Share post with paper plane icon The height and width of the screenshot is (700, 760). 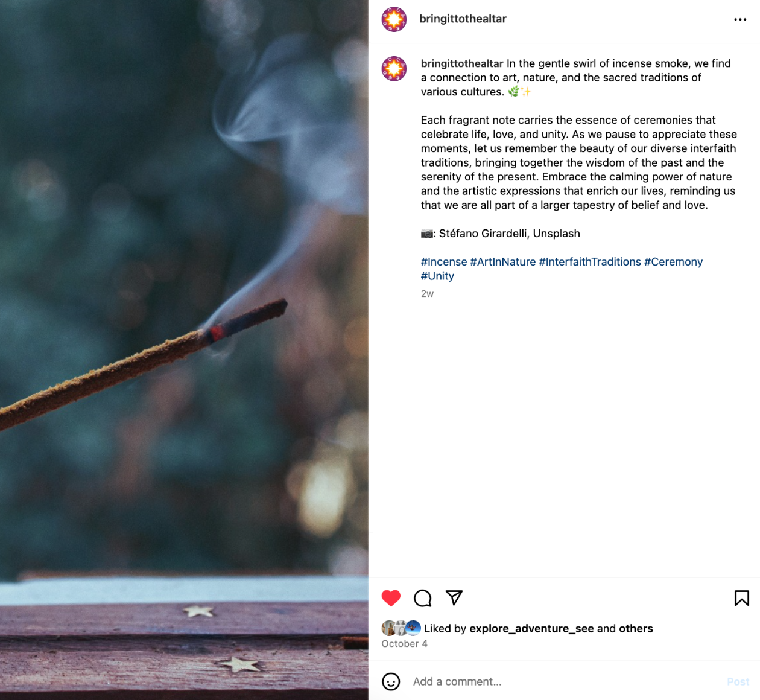454,597
